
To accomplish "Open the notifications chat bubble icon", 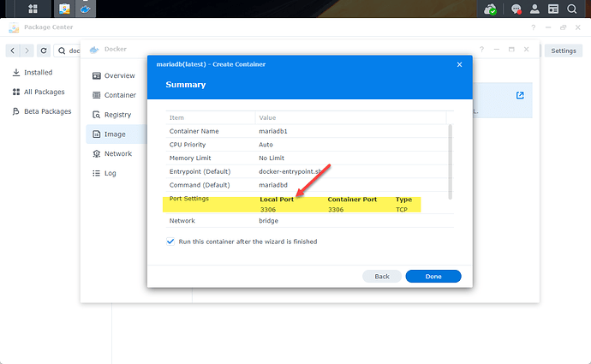I will pyautogui.click(x=516, y=9).
